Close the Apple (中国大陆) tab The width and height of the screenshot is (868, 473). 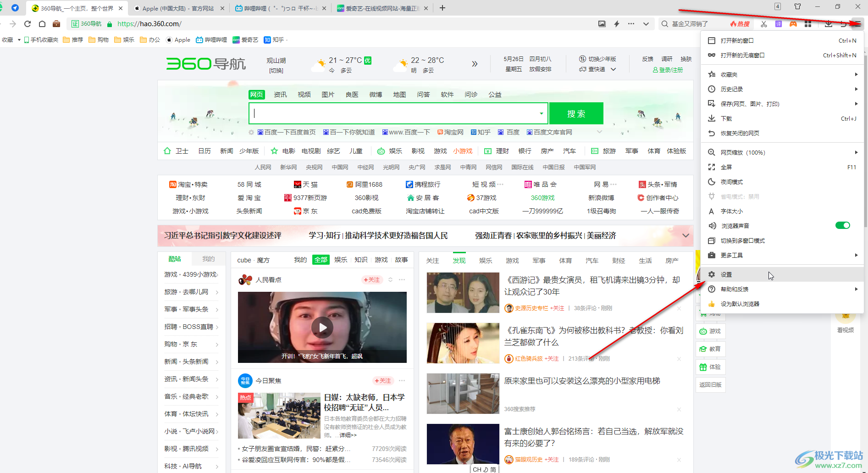pyautogui.click(x=222, y=8)
